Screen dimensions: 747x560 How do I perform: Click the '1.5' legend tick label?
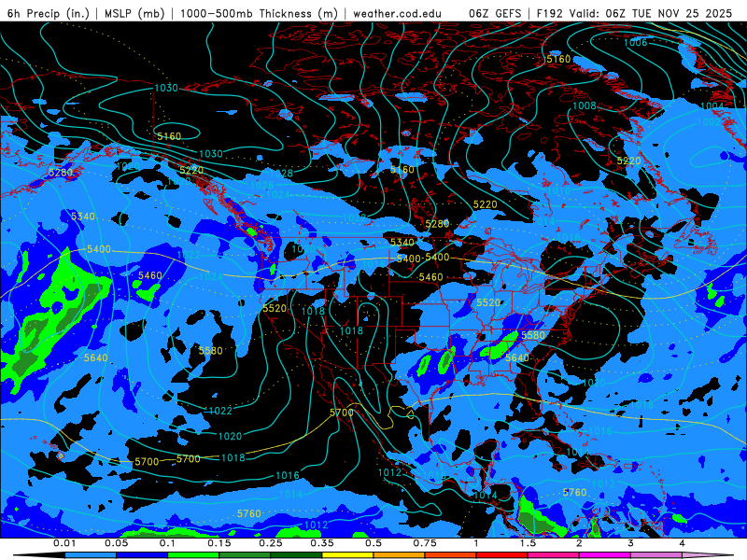pos(528,543)
